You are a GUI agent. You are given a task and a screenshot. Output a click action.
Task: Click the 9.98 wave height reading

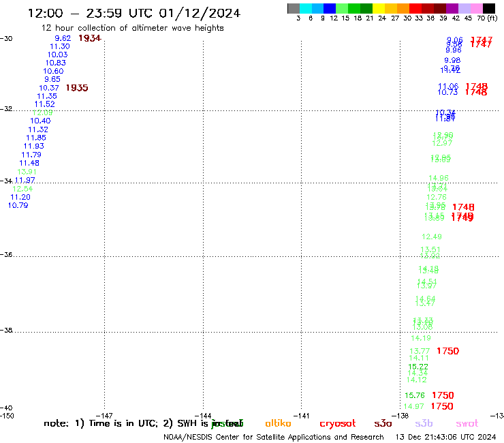click(x=452, y=60)
